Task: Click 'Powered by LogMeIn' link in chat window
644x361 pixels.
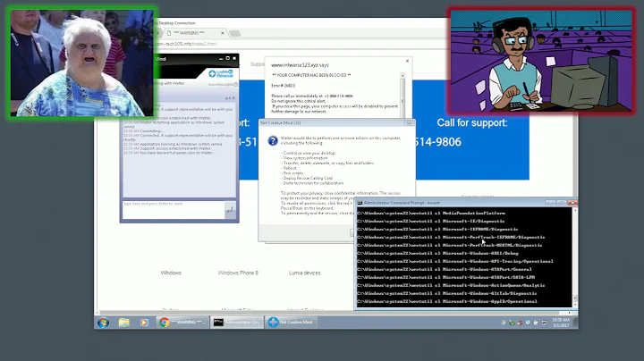Action: 222,84
